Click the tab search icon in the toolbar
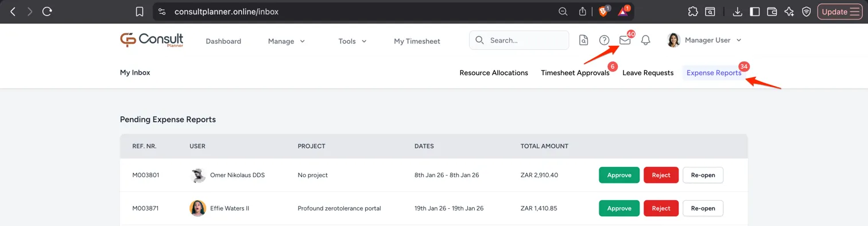Image resolution: width=868 pixels, height=226 pixels. coord(710,11)
